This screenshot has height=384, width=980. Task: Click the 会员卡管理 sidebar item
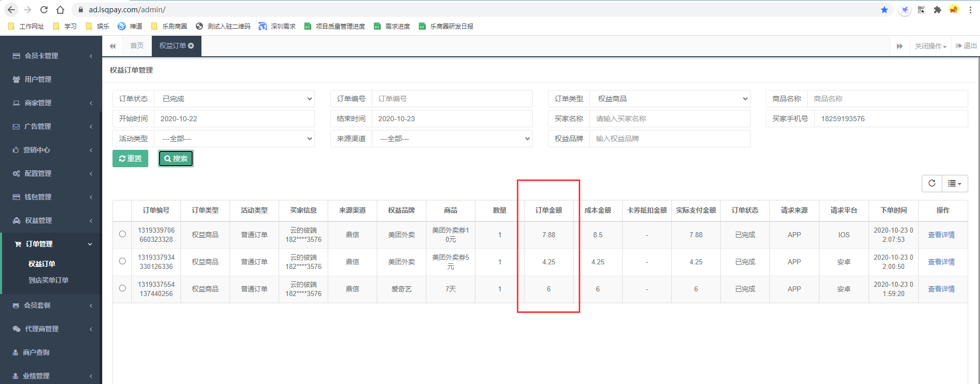click(x=51, y=56)
